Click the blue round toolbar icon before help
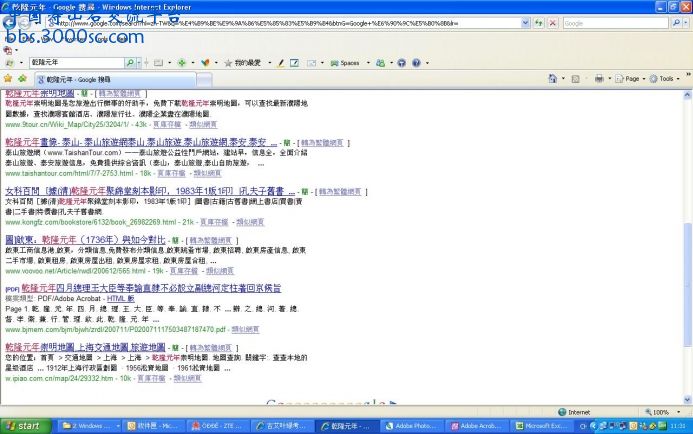693x434 pixels. 401,63
